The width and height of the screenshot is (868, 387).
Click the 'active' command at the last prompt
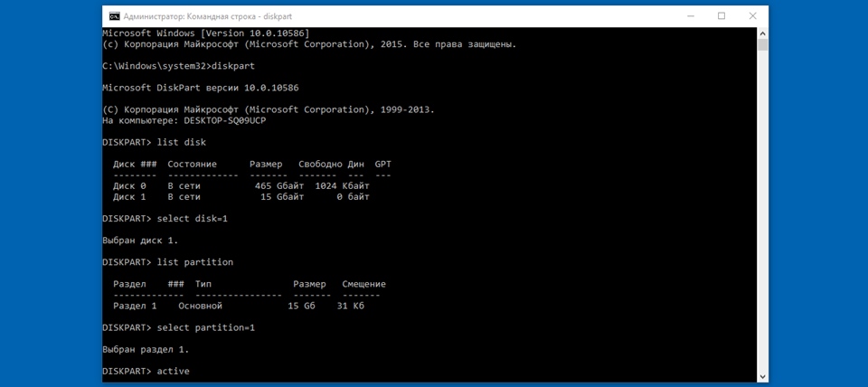173,371
